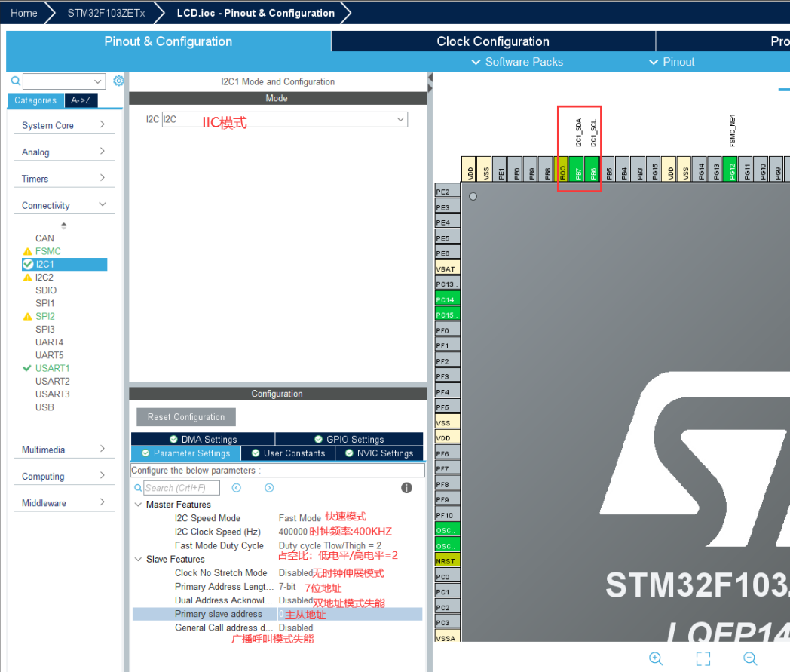
Task: Open the Software Packs menu
Action: [517, 62]
